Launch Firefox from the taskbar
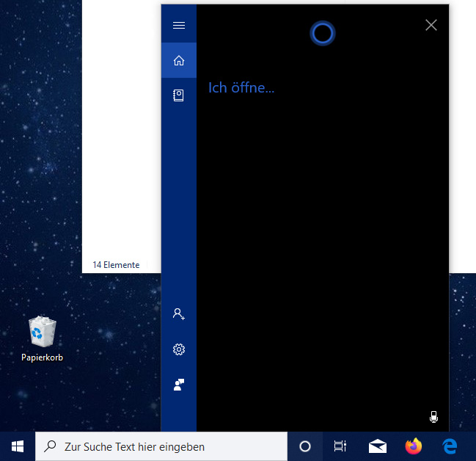The height and width of the screenshot is (461, 476). (x=414, y=446)
